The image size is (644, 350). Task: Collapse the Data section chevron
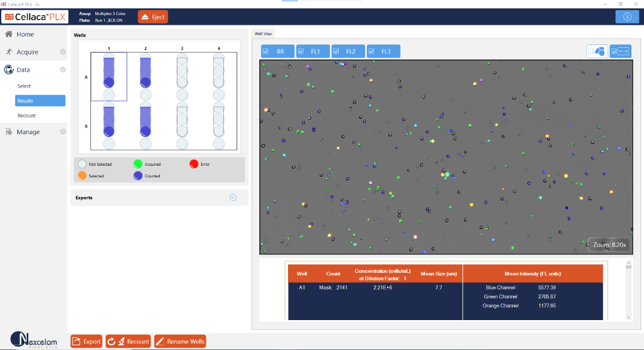(x=63, y=70)
